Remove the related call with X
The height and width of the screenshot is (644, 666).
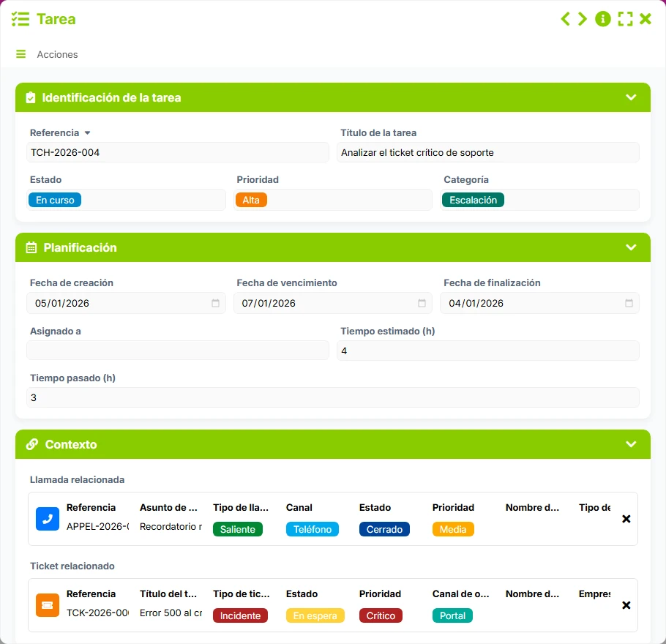point(626,519)
